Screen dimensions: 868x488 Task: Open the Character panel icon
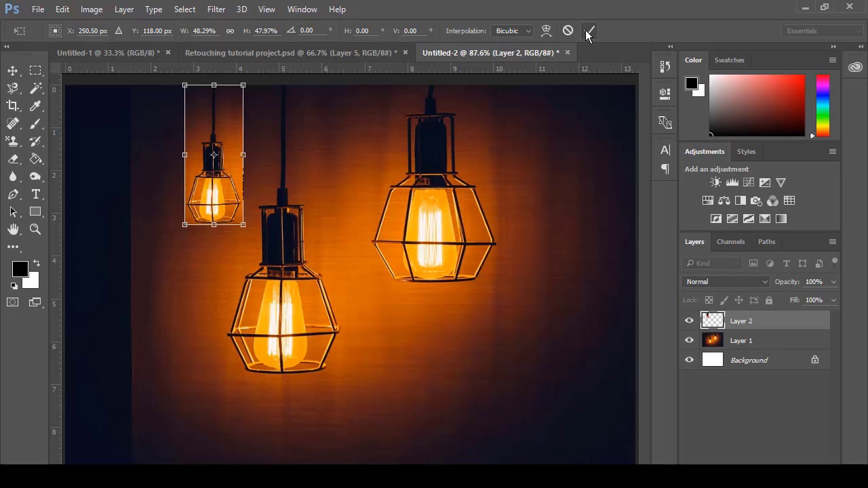pos(665,150)
